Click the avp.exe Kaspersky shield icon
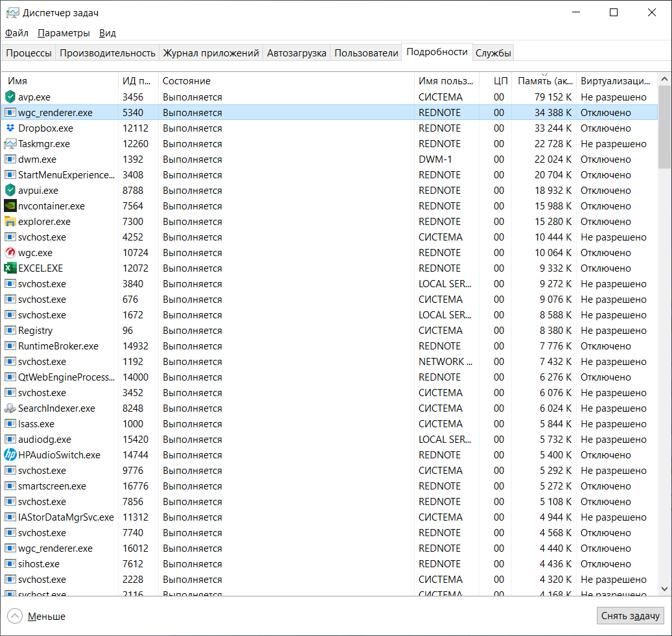 (x=10, y=97)
